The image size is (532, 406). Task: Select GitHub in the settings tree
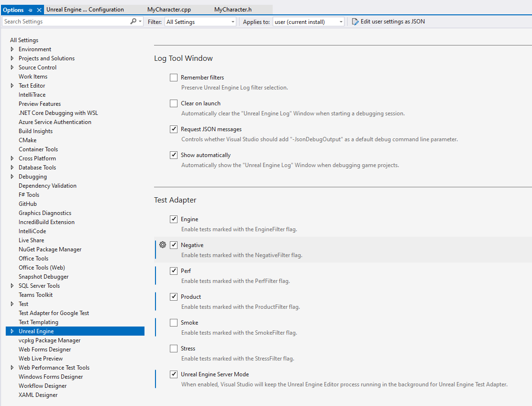click(x=28, y=204)
